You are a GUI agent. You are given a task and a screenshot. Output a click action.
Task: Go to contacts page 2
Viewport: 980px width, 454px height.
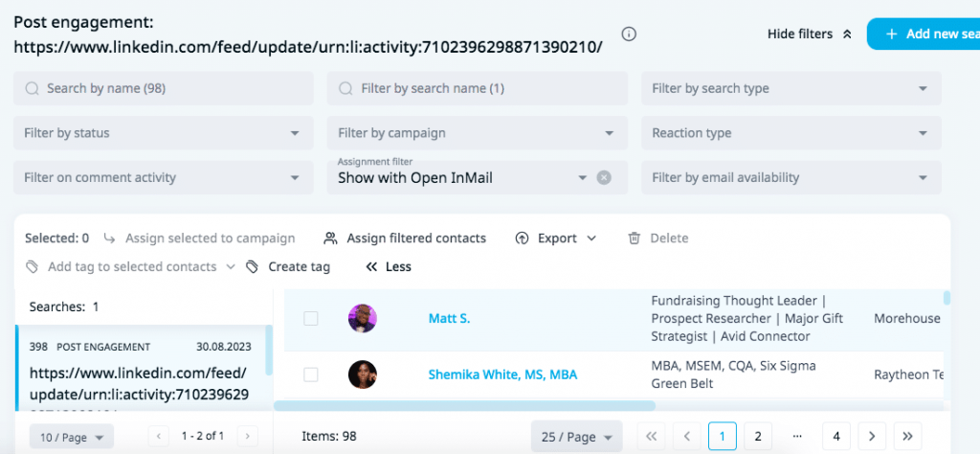pyautogui.click(x=758, y=437)
